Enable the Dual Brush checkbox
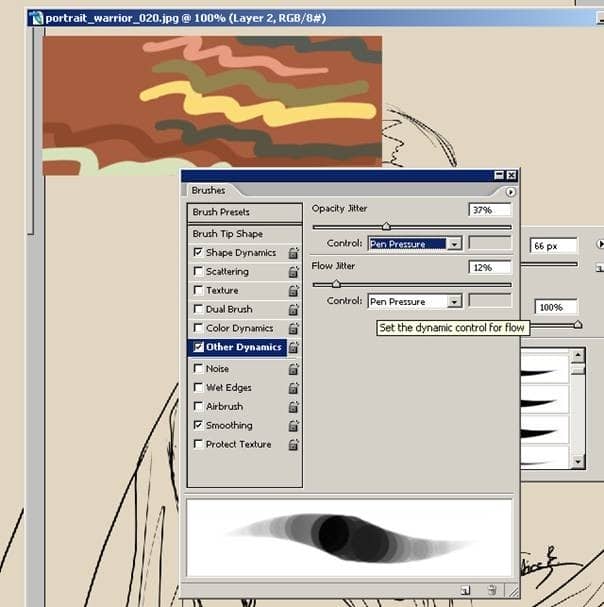Viewport: 604px width, 607px height. point(198,309)
